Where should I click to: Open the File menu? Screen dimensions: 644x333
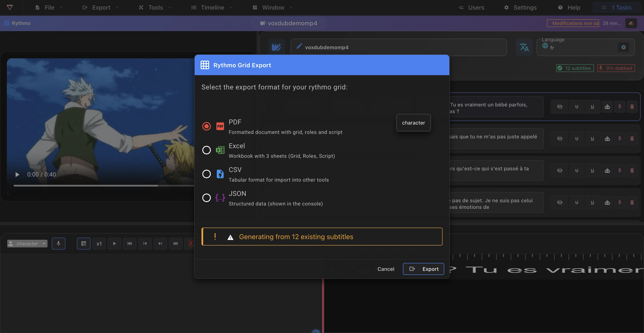[49, 7]
